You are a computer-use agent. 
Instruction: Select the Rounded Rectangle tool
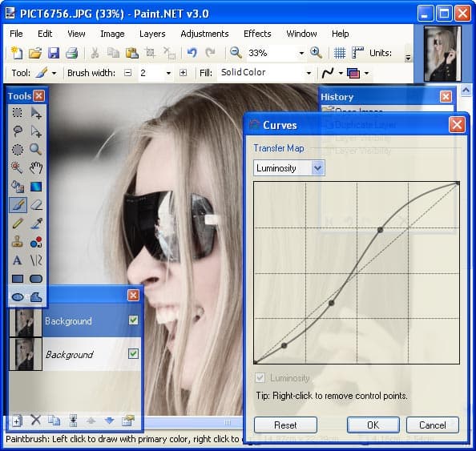pyautogui.click(x=36, y=279)
